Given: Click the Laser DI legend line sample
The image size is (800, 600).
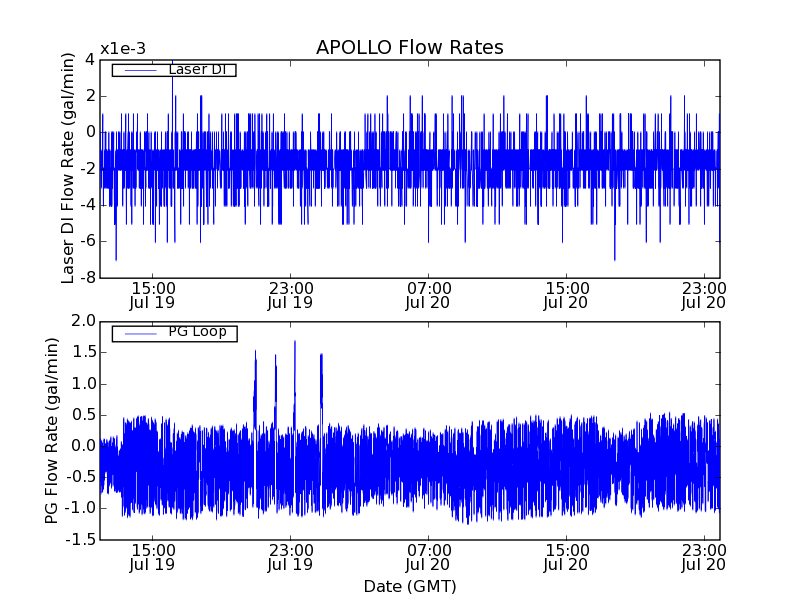Looking at the screenshot, I should pos(141,70).
